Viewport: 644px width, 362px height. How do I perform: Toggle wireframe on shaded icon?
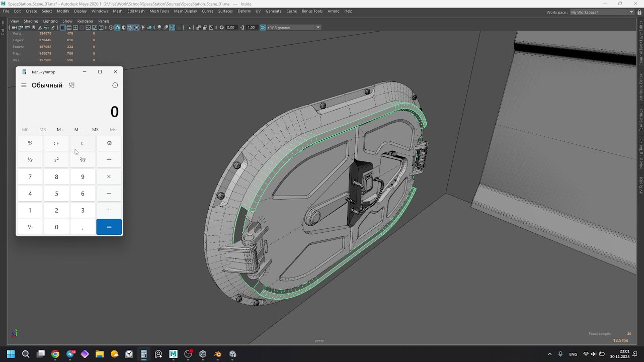[x=130, y=28]
